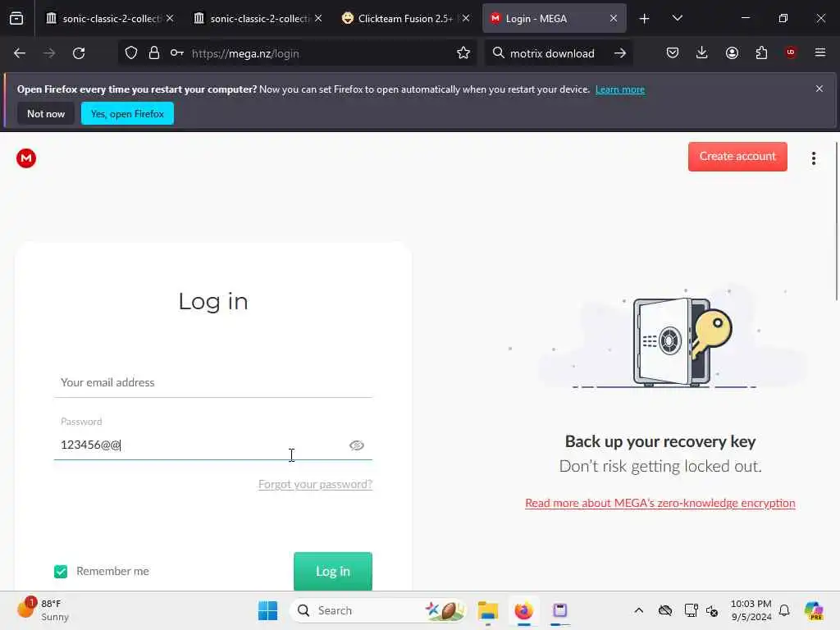Open Firefox View tab overview icon
The height and width of the screenshot is (630, 840).
pos(16,18)
